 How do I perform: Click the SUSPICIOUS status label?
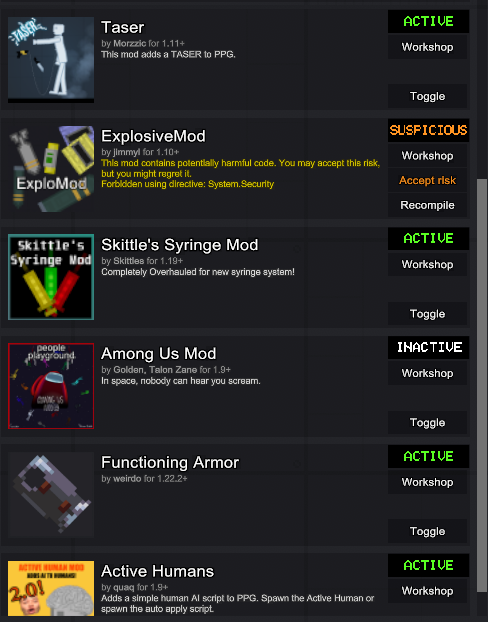428,130
